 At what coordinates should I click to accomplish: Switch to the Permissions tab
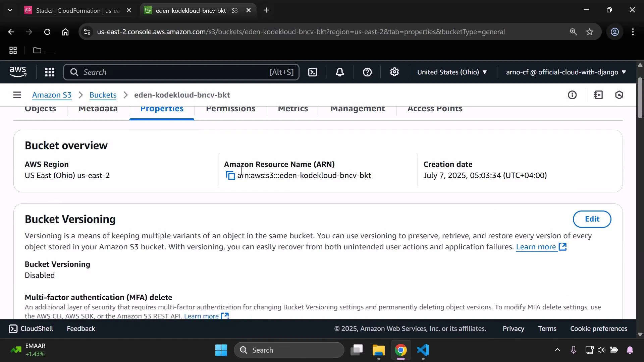point(230,109)
